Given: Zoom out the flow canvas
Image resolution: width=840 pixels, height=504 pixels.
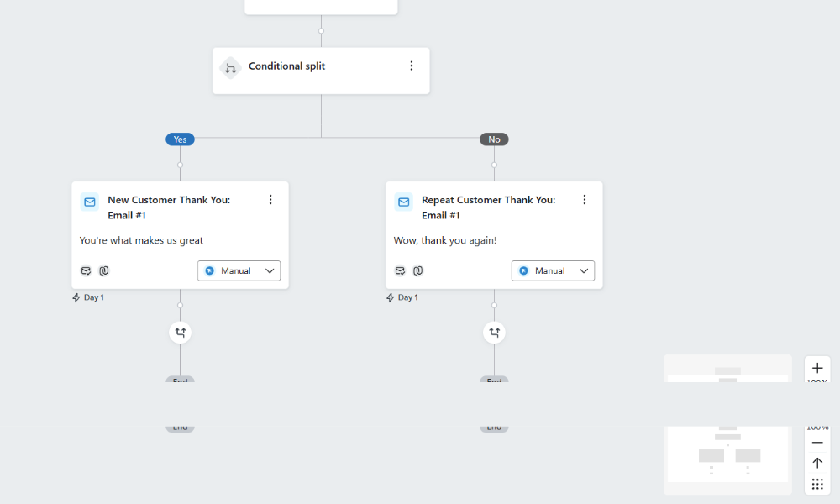Looking at the screenshot, I should [x=817, y=442].
